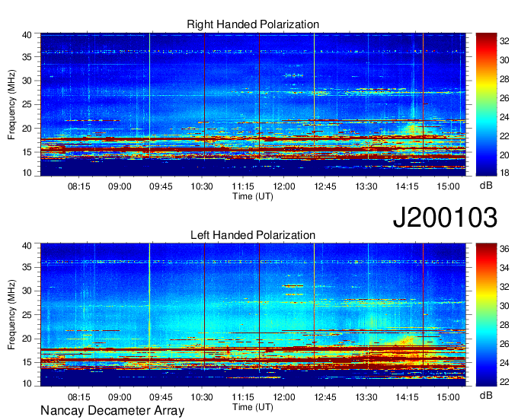Click the 12:00 tick label on top plot
The image size is (518, 420).
pos(284,186)
